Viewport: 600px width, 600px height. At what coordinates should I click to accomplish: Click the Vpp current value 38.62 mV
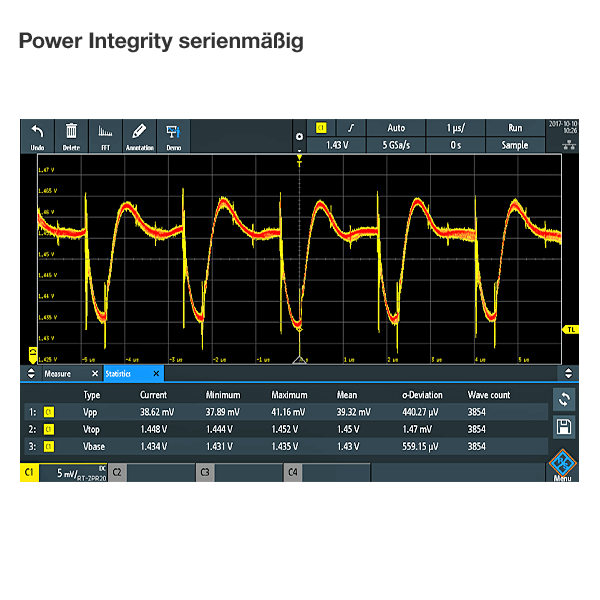point(157,412)
